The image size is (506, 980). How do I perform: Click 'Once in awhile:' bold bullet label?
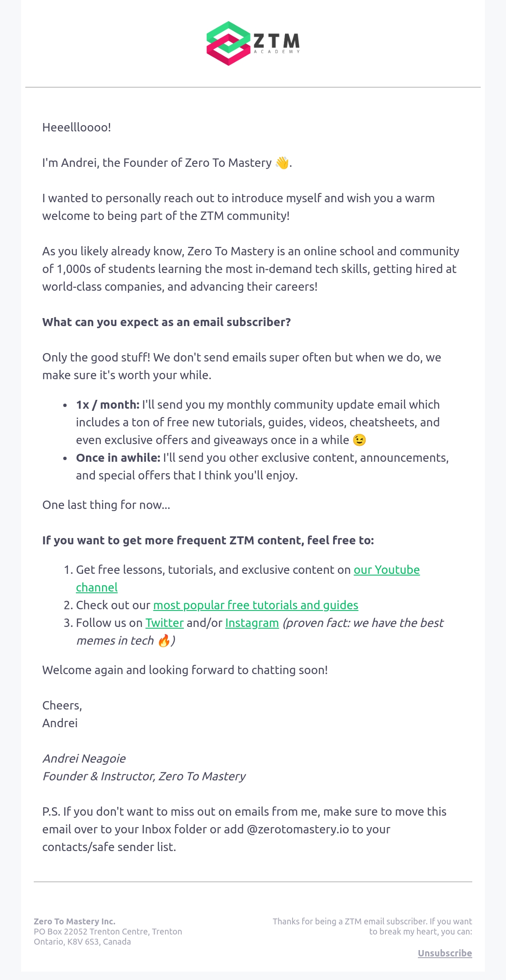pos(118,458)
